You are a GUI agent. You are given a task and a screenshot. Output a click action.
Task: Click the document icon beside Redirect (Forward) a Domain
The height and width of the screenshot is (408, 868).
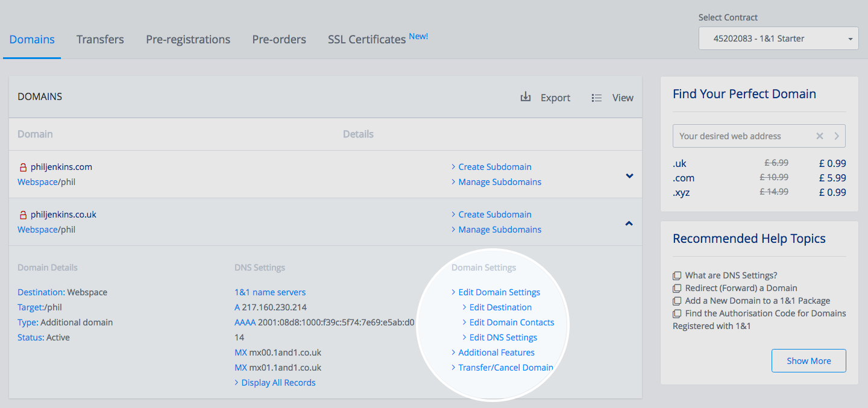coord(677,289)
